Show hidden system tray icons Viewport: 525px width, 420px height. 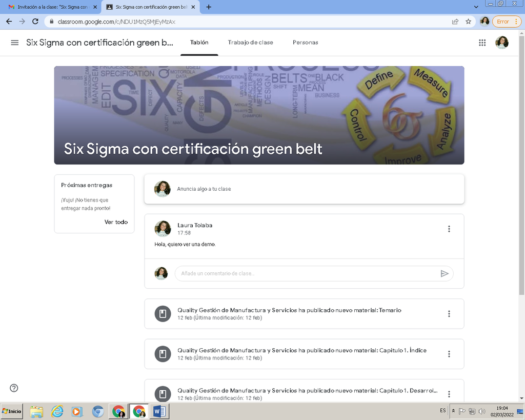453,411
